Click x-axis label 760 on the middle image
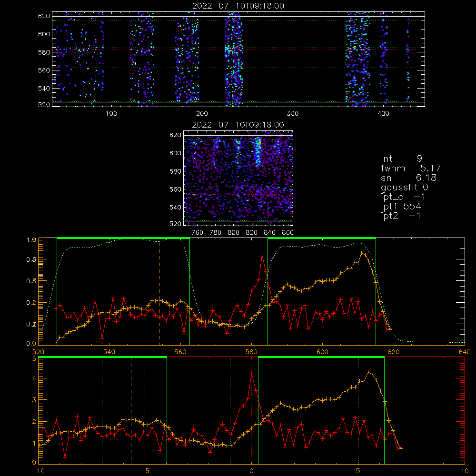 pos(198,232)
